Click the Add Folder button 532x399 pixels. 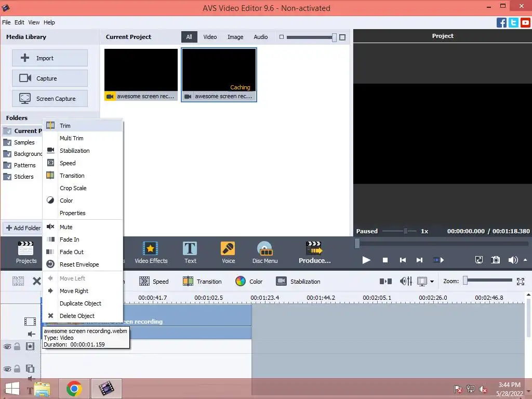pyautogui.click(x=23, y=228)
